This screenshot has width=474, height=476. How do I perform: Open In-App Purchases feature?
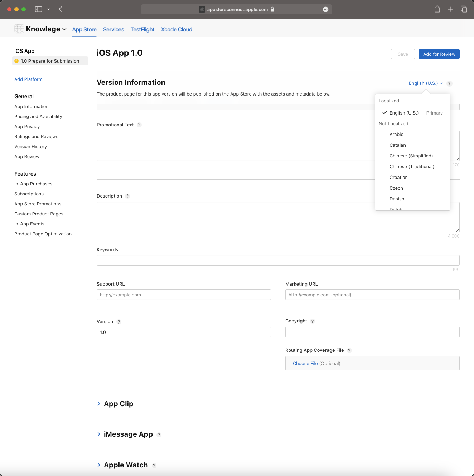point(33,184)
